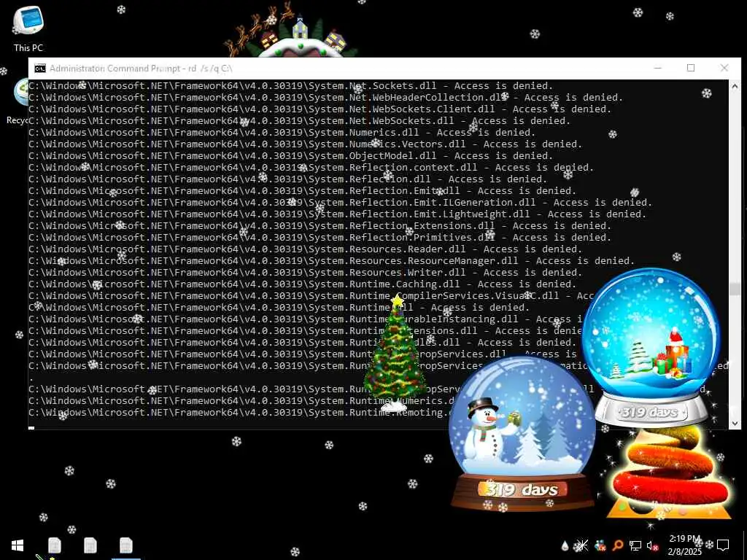Click the green desktop Christmas tree gadget

click(396, 354)
